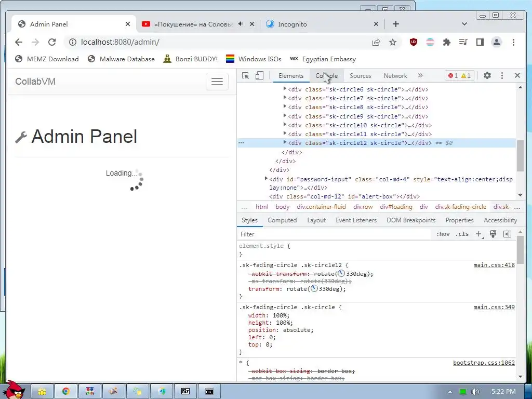Image resolution: width=532 pixels, height=399 pixels.
Task: Toggle the device toolbar icon in DevTools
Action: [x=259, y=76]
